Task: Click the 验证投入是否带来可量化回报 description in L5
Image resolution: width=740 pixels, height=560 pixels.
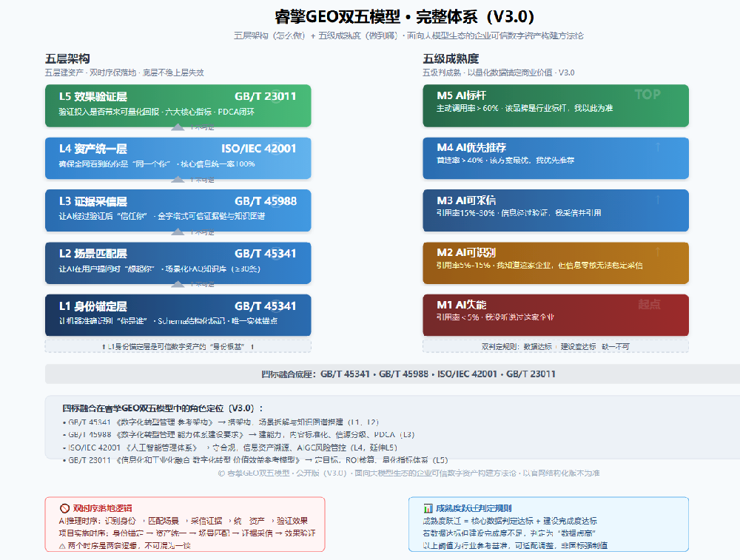Action: (157, 112)
